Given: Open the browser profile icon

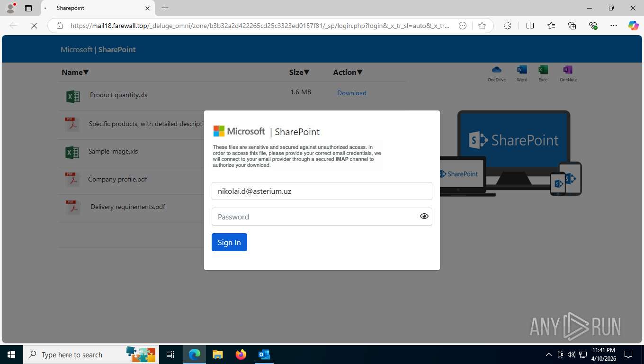Looking at the screenshot, I should tap(10, 8).
